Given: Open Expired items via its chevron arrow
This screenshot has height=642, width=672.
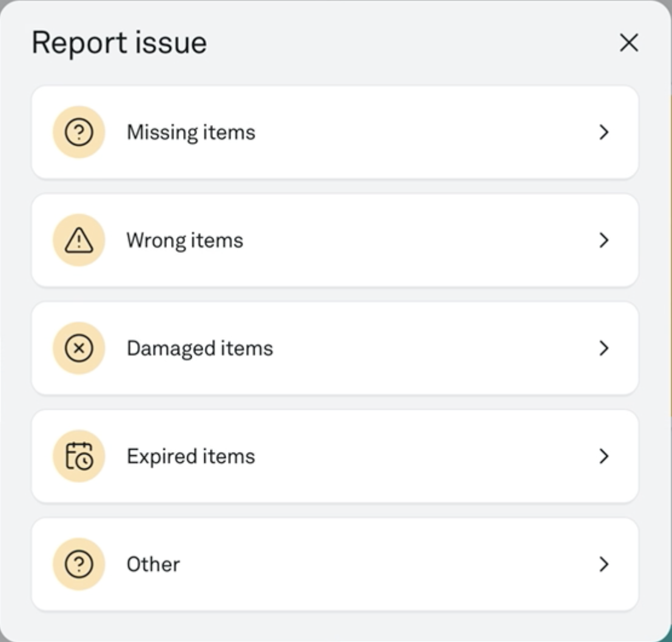Looking at the screenshot, I should [604, 456].
